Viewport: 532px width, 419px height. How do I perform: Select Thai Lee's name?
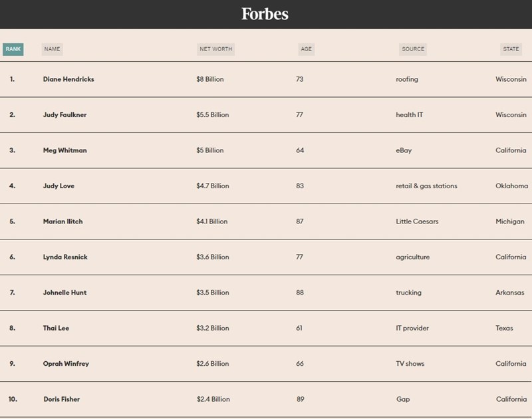click(56, 328)
